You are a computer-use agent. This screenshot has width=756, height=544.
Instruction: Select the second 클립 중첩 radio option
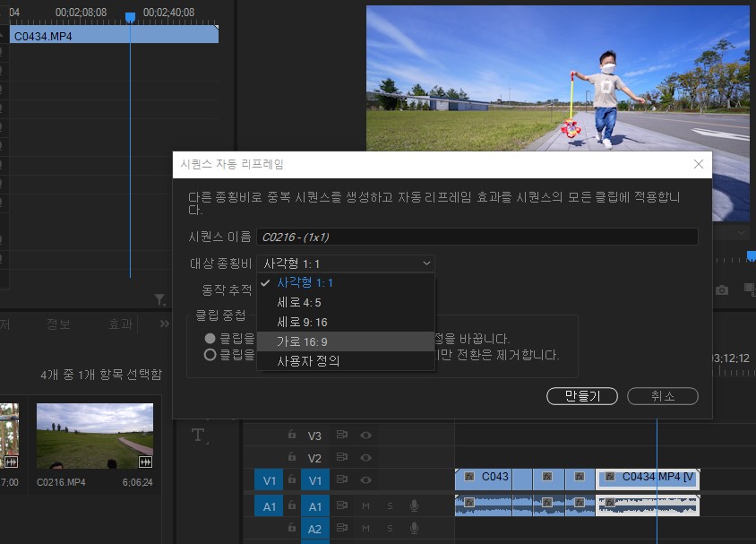point(210,355)
